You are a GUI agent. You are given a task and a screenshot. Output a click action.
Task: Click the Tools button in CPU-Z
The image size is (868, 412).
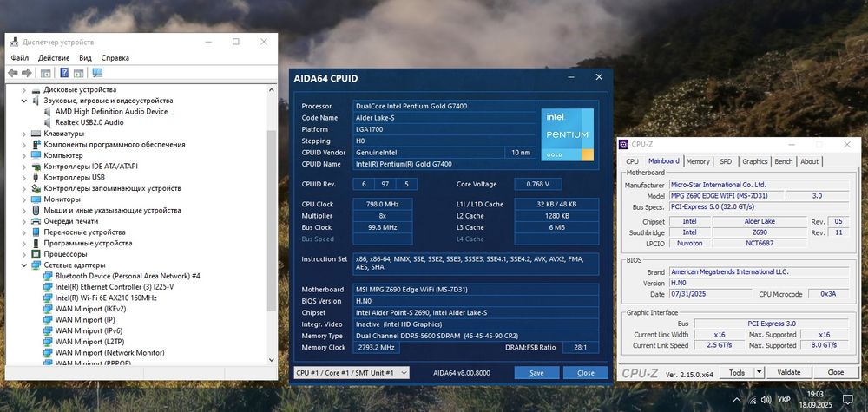[x=737, y=373]
